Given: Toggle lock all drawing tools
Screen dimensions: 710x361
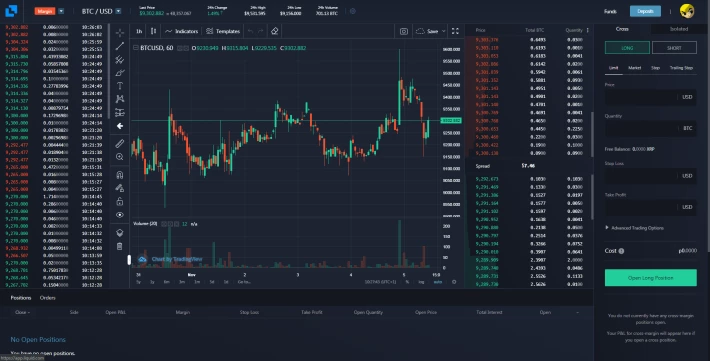Looking at the screenshot, I should pos(120,202).
